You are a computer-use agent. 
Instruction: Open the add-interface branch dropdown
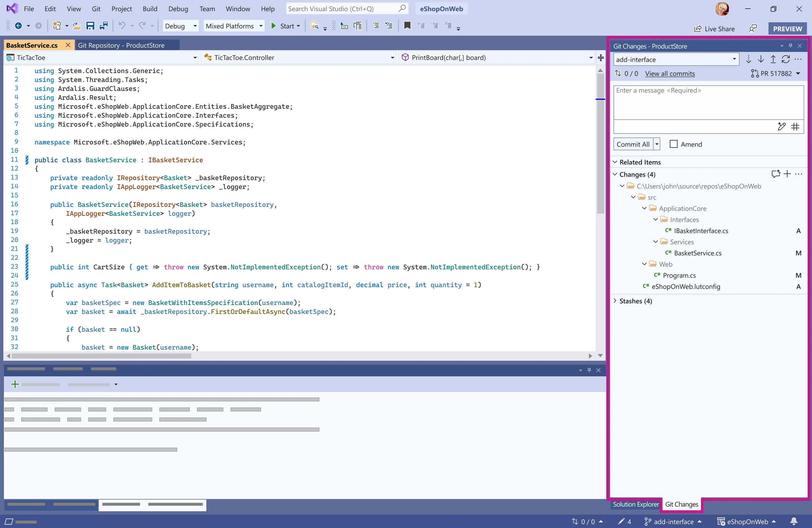click(x=734, y=59)
